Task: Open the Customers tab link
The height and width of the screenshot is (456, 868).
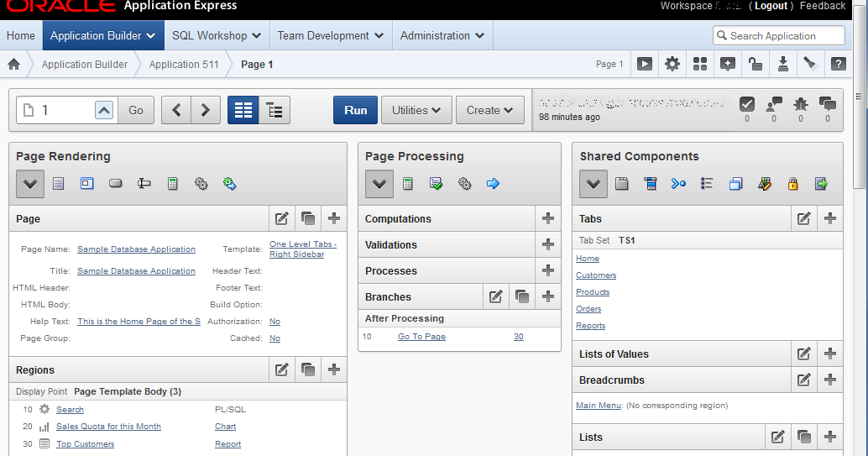Action: coord(596,275)
